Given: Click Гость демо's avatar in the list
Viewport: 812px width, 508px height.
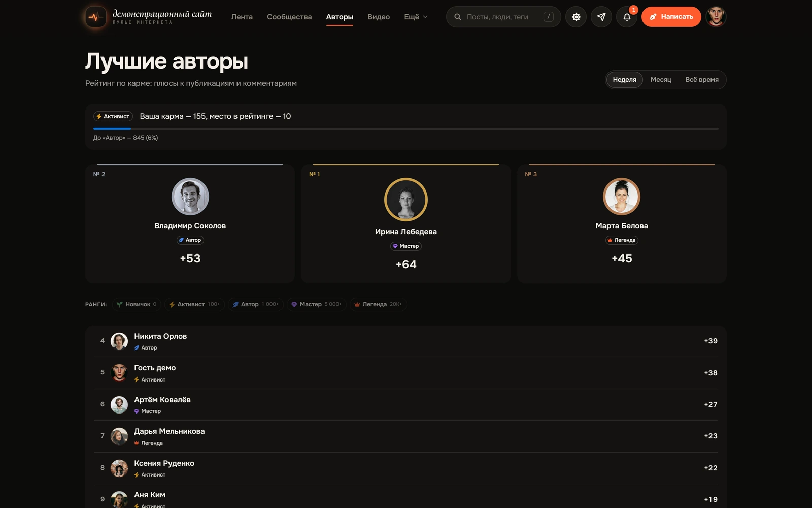Looking at the screenshot, I should tap(119, 373).
